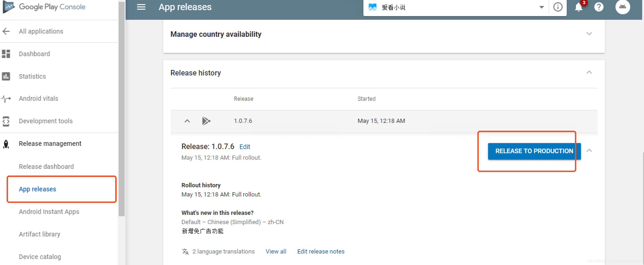Select Artifact library in sidebar
Screen dimensions: 644x265
click(x=40, y=234)
